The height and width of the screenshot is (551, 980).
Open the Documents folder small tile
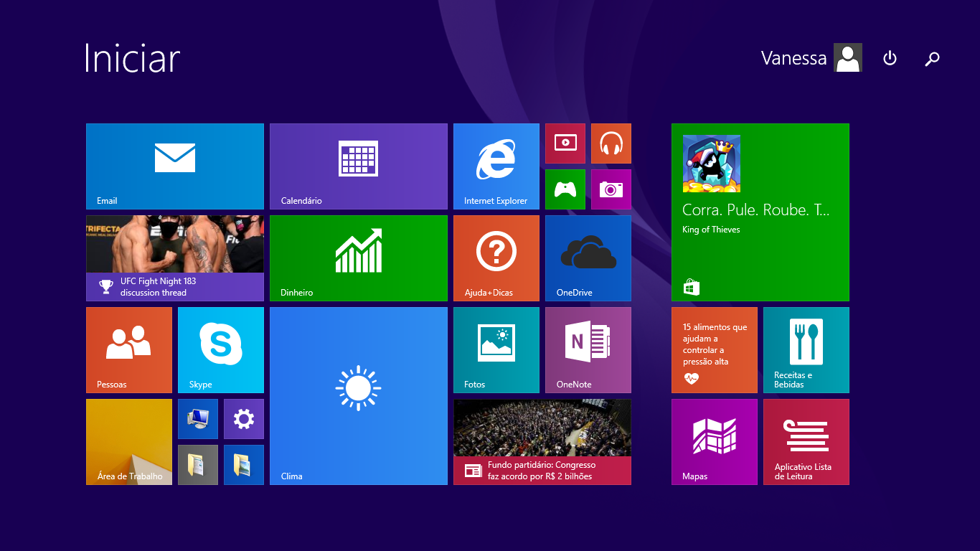[x=198, y=465]
